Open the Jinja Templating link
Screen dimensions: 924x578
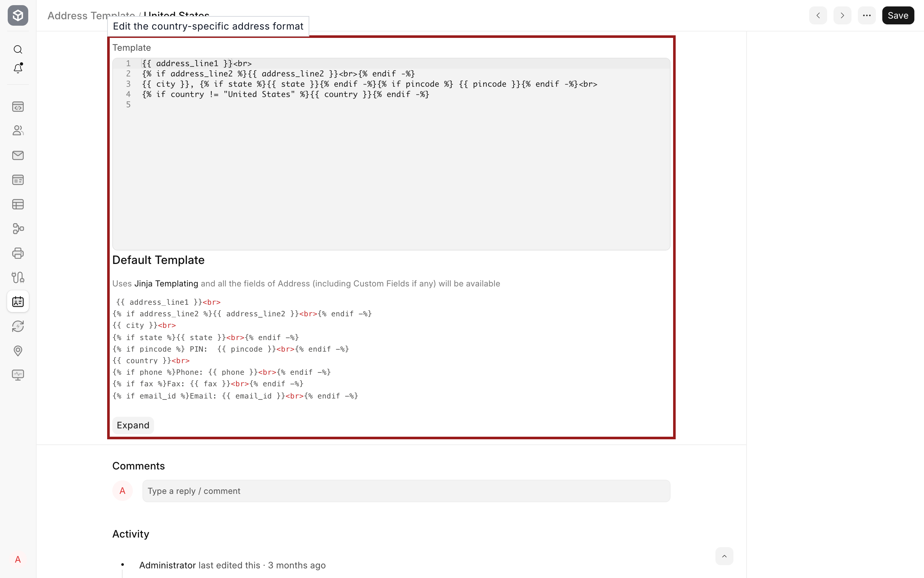pyautogui.click(x=166, y=284)
